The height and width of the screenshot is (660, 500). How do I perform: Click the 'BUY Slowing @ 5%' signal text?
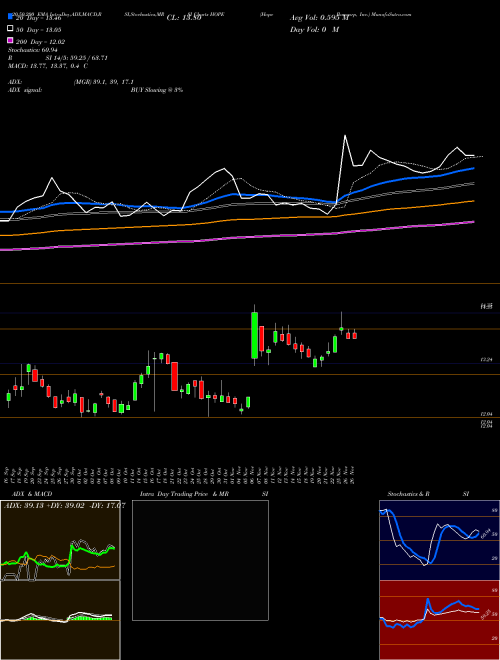pos(157,90)
